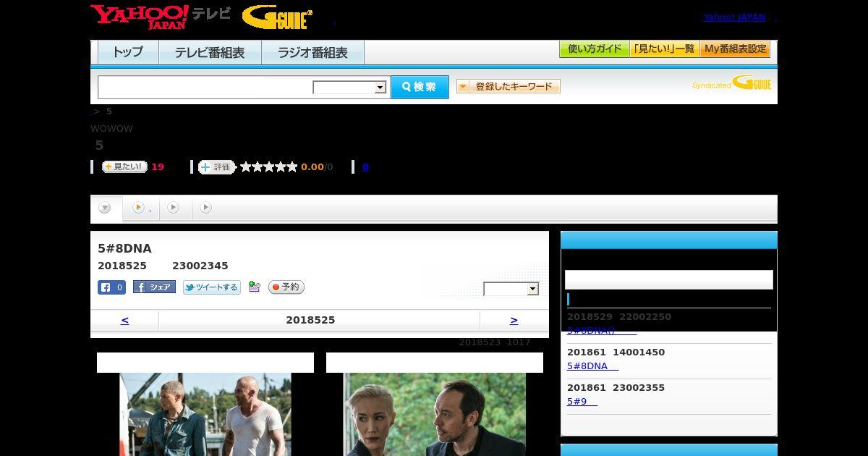Click the 2018525 date label in day navigator
The width and height of the screenshot is (868, 456).
click(x=310, y=320)
